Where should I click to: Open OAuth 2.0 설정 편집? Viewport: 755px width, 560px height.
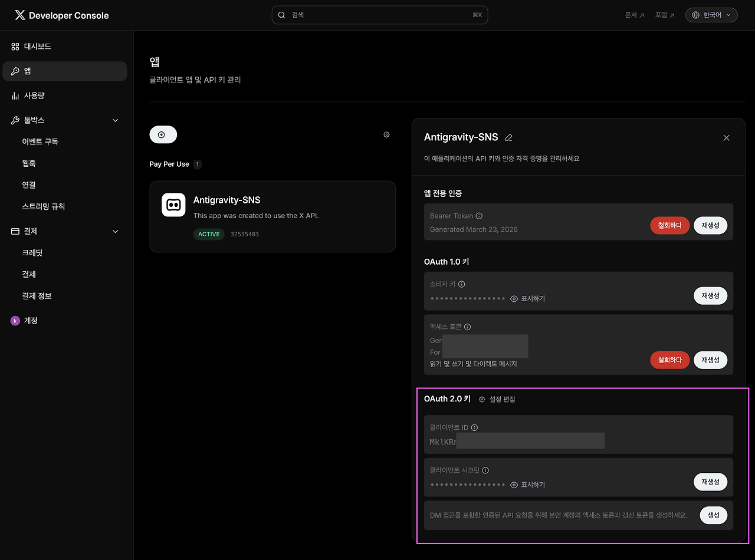pyautogui.click(x=497, y=400)
